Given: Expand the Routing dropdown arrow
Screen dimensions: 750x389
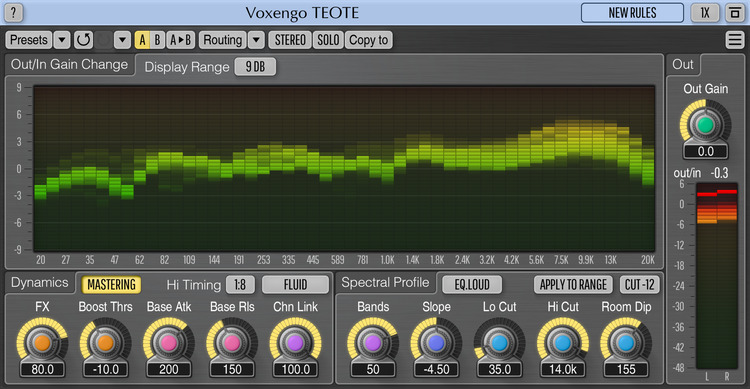Looking at the screenshot, I should tap(256, 40).
